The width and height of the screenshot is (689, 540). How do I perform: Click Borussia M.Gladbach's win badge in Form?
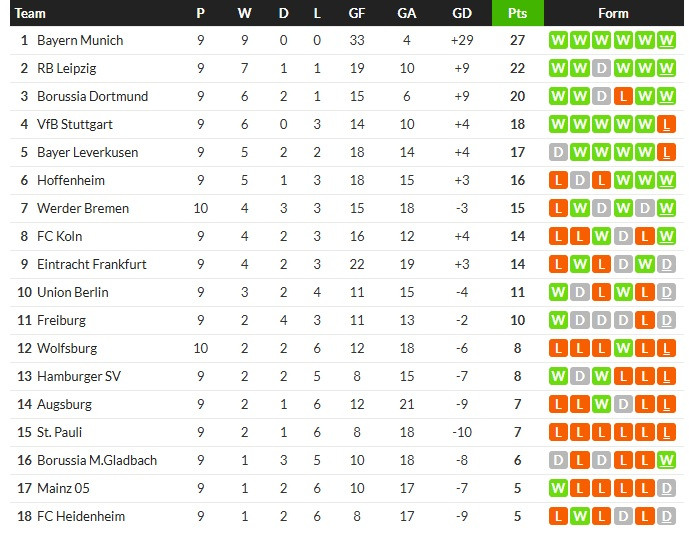(x=667, y=461)
